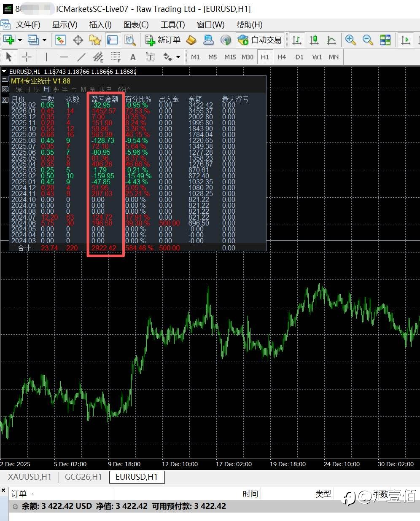
Task: Close the terminal panel with x
Action: coord(3,490)
